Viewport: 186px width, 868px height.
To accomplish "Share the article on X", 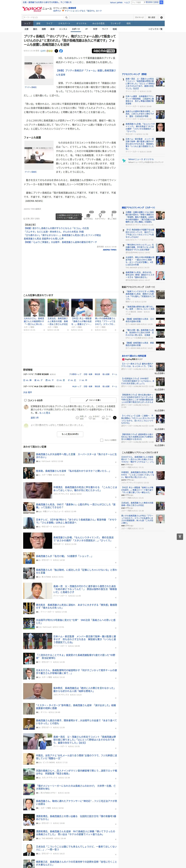I will [56, 51].
